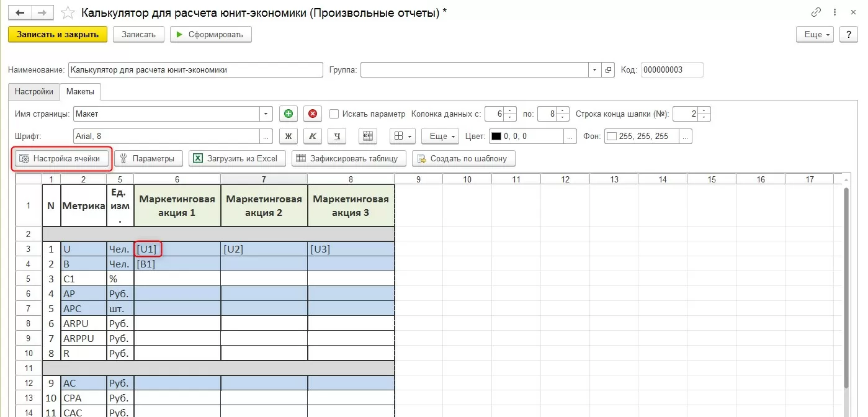
Task: Select header cell Маркетинговая акция 3
Action: [x=351, y=205]
